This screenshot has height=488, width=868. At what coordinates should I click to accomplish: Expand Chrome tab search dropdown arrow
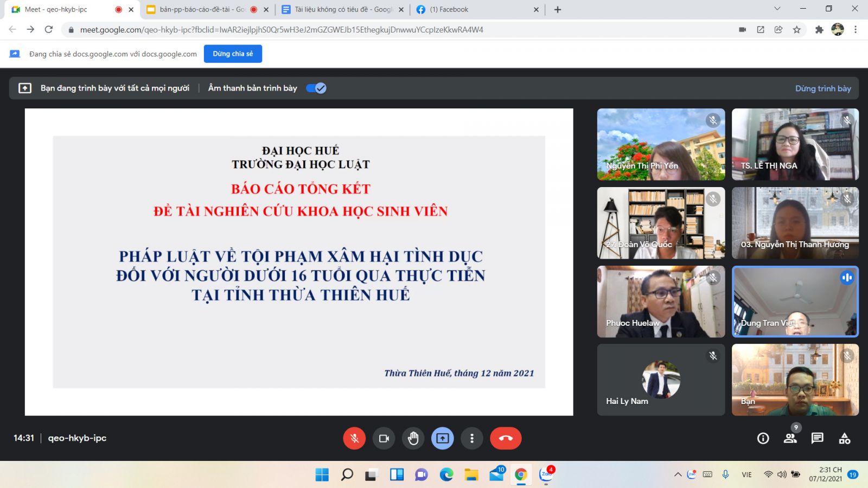[777, 9]
